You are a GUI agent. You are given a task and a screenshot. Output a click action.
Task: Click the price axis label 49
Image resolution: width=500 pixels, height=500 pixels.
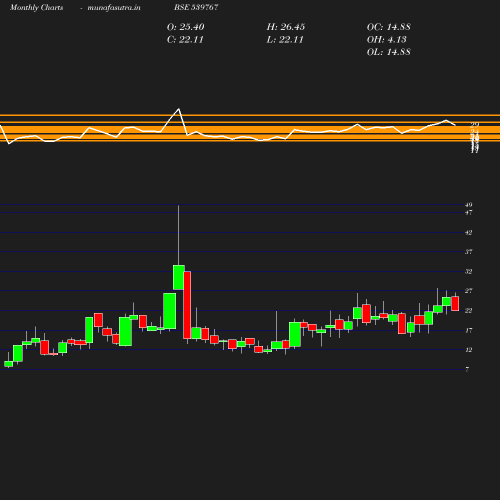click(x=469, y=205)
